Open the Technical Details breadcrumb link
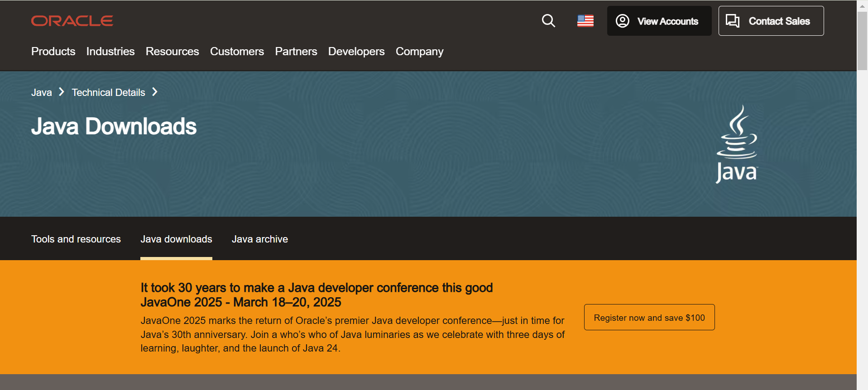 click(x=108, y=93)
